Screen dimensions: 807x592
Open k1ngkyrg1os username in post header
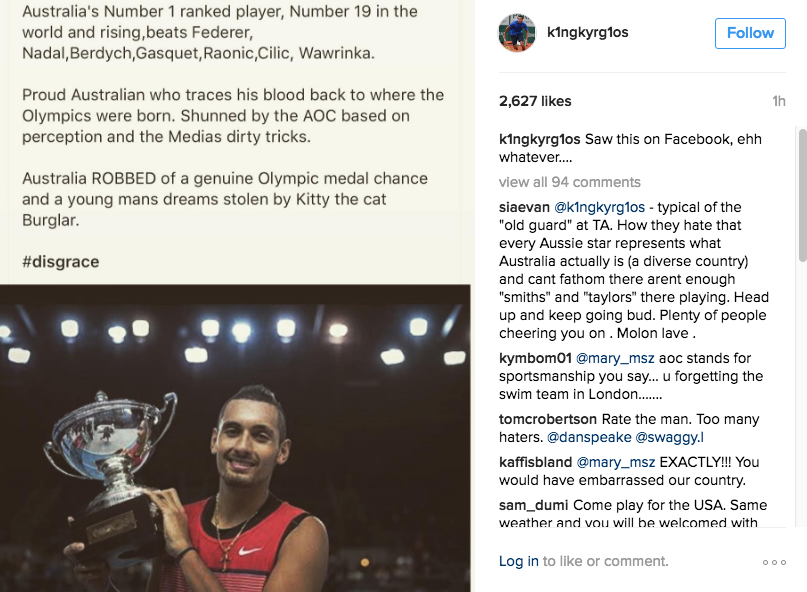pos(588,33)
